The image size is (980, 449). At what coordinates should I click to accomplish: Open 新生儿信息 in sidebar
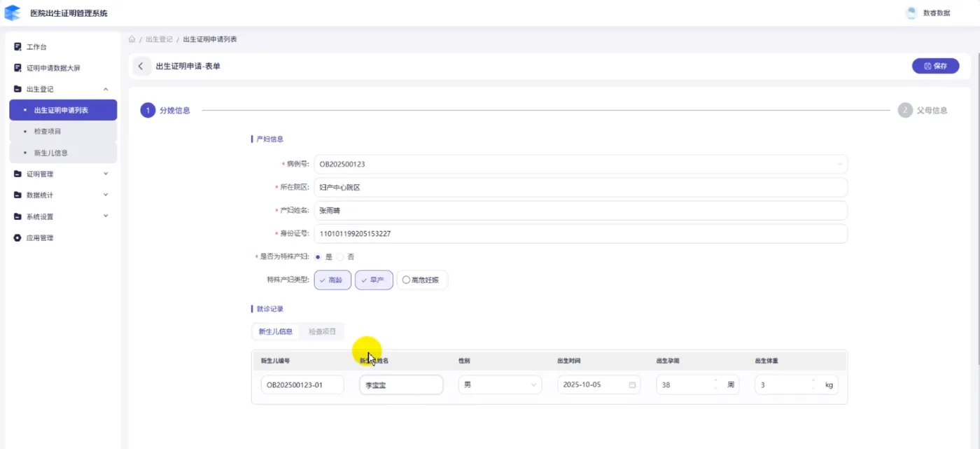[63, 153]
